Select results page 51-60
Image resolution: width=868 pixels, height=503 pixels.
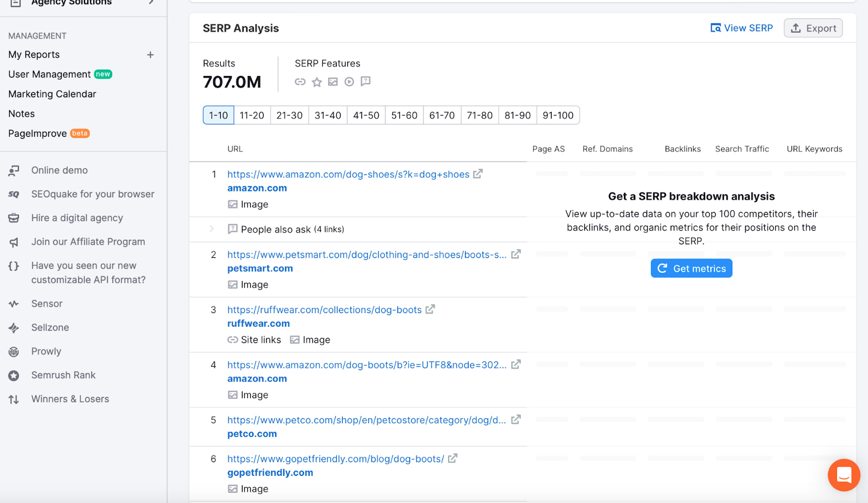[x=404, y=115]
